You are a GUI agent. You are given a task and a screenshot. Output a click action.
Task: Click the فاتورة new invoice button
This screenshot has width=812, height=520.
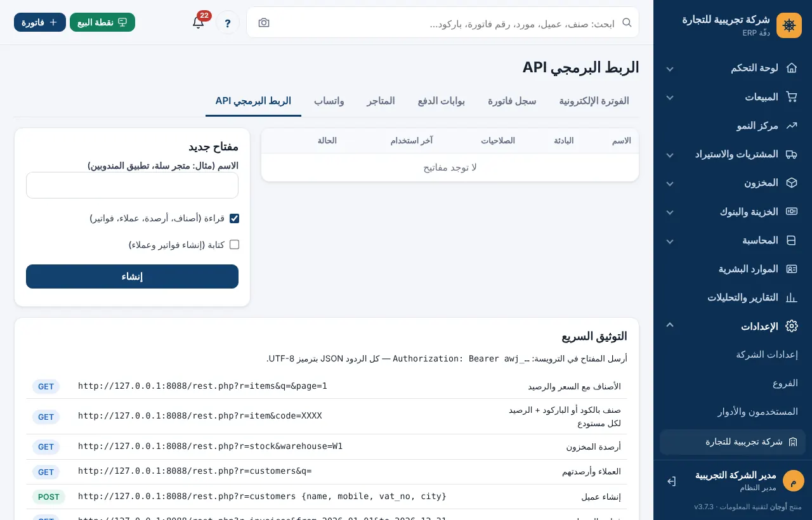[x=40, y=22]
